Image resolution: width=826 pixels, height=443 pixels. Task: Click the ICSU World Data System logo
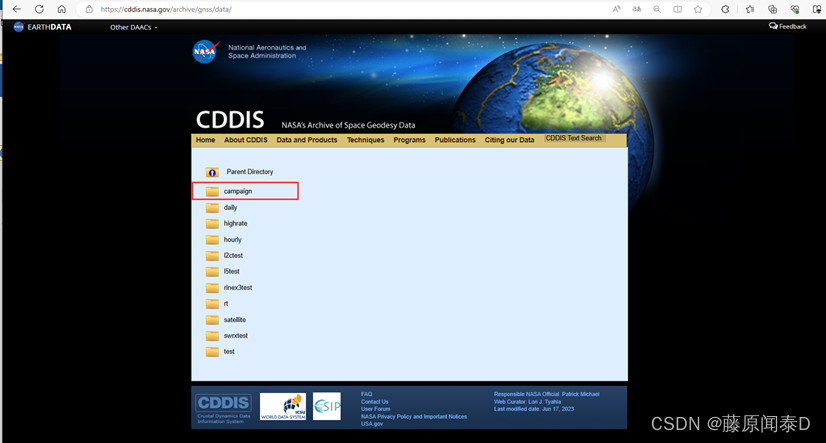point(283,406)
